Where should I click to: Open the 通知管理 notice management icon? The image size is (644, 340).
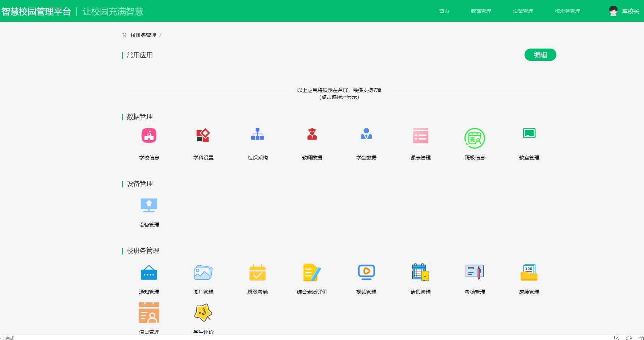pyautogui.click(x=149, y=273)
